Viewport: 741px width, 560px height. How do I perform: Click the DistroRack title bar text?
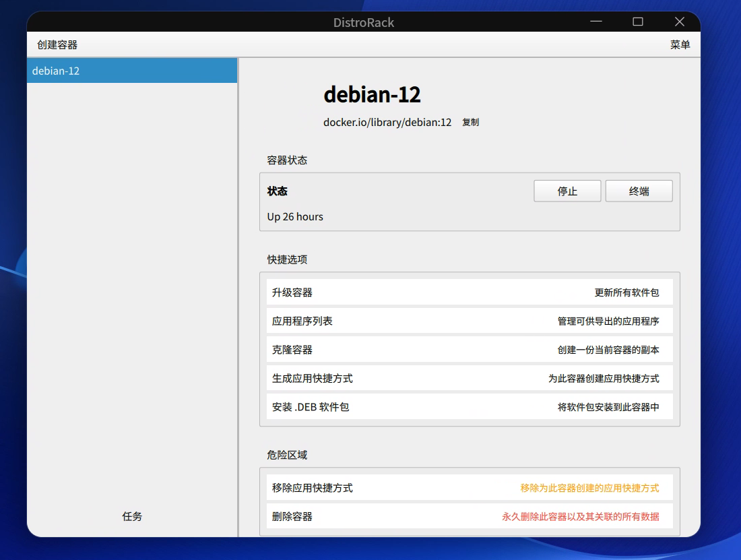pos(363,22)
